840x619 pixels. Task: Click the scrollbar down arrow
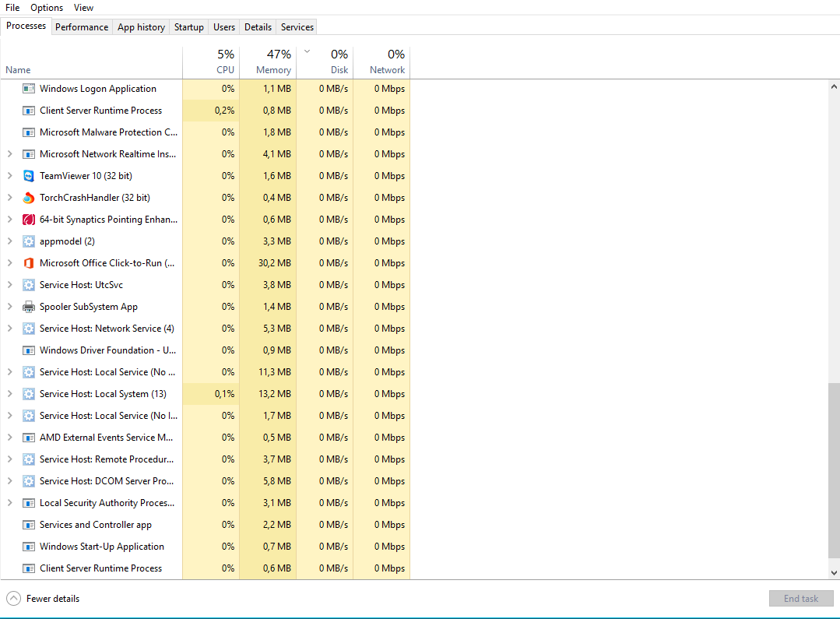(834, 572)
